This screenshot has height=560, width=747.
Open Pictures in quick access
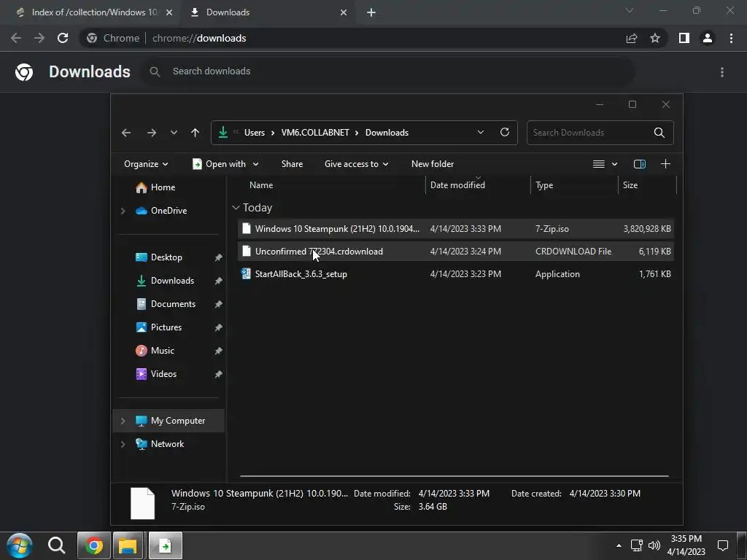(166, 327)
